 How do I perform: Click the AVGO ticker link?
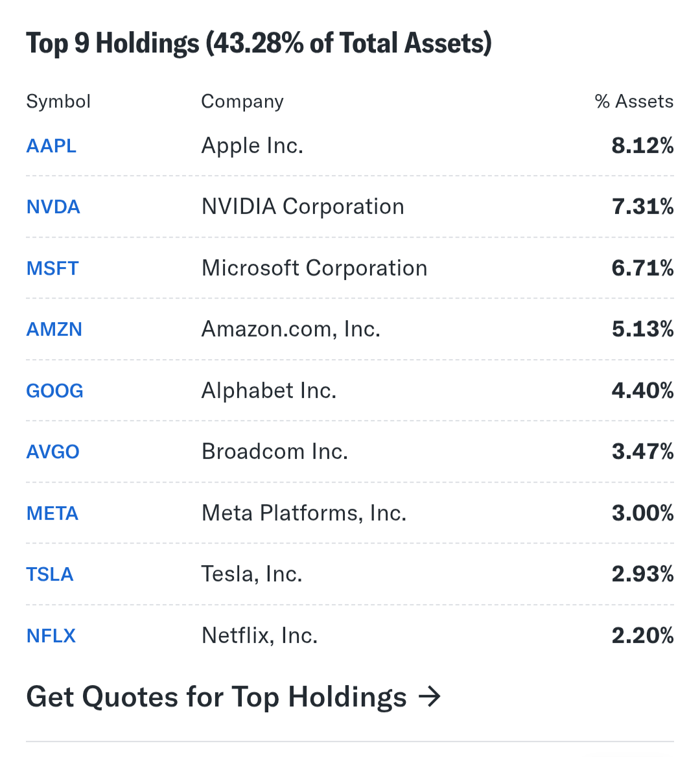[52, 452]
